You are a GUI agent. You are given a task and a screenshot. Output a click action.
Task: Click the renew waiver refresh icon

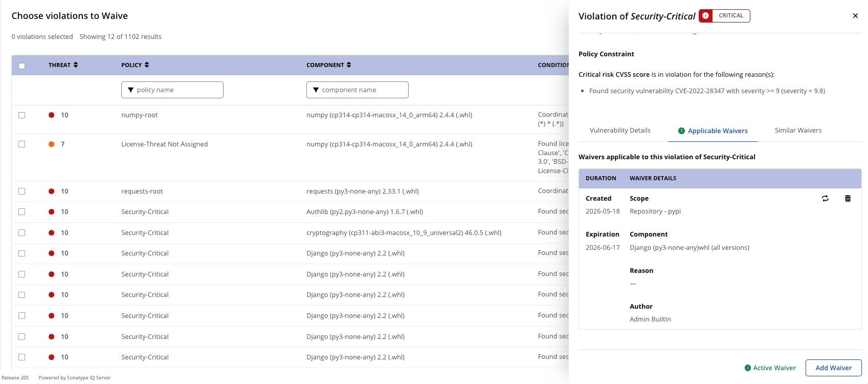pyautogui.click(x=825, y=199)
